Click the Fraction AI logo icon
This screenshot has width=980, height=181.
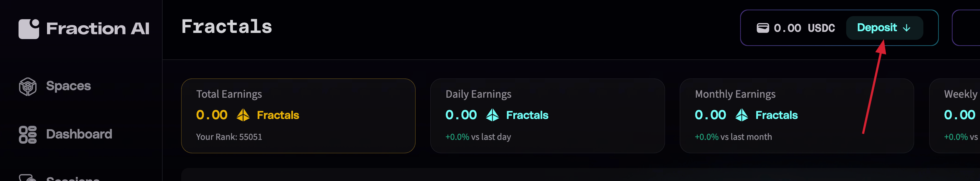(28, 29)
